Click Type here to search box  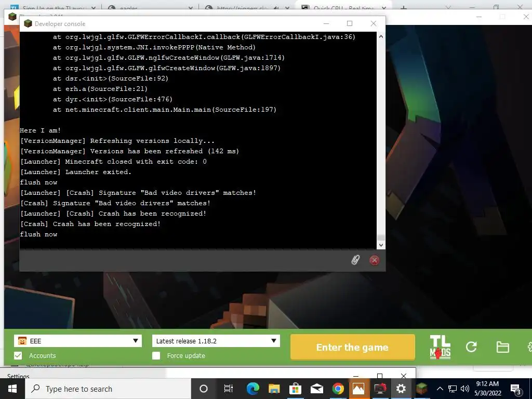108,389
